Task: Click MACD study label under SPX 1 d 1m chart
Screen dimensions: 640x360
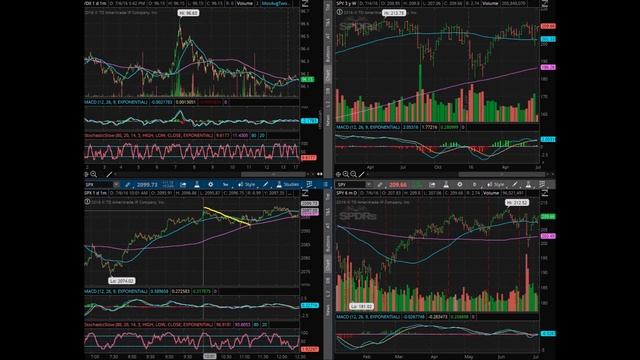Action: [116, 291]
